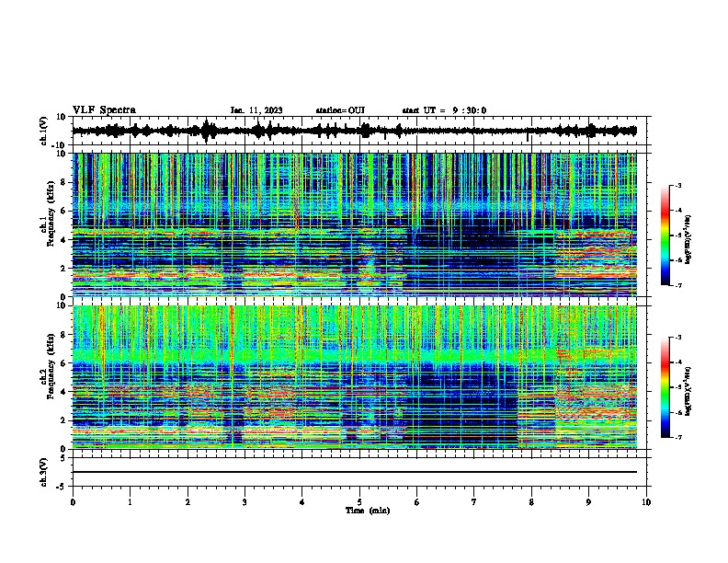The height and width of the screenshot is (563, 728).
Task: Select ch.2 "Frequency (kHz)" axis label
Action: [51, 366]
